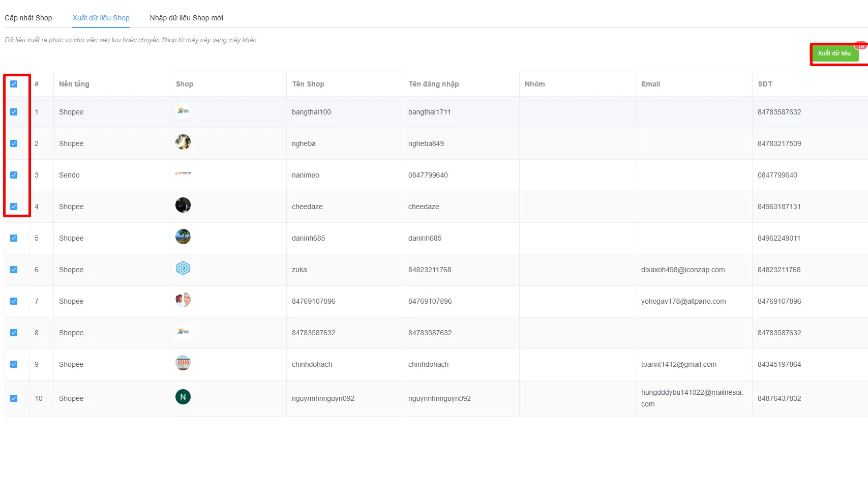
Task: Select the Xuất dữ liệu Shop tab
Action: click(101, 18)
